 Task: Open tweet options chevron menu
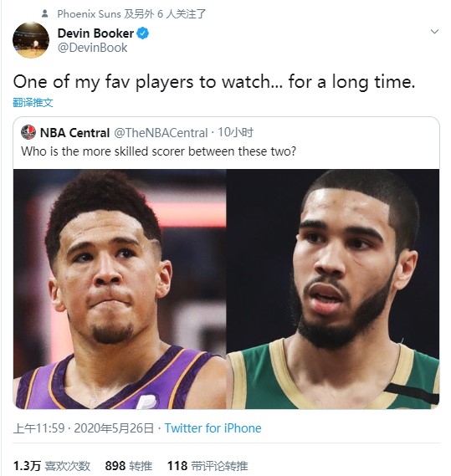(434, 32)
